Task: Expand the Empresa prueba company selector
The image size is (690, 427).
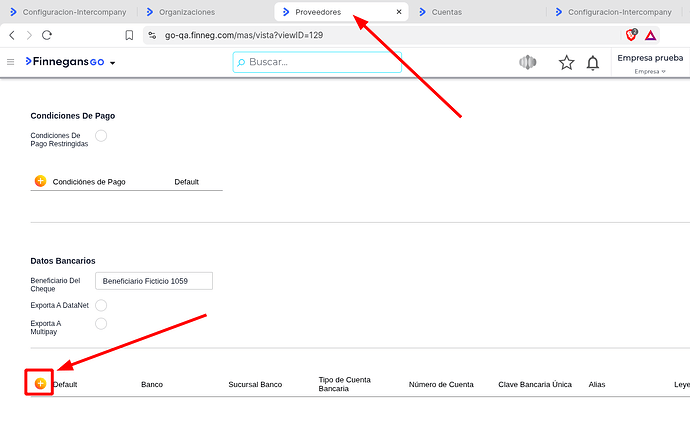Action: [650, 63]
